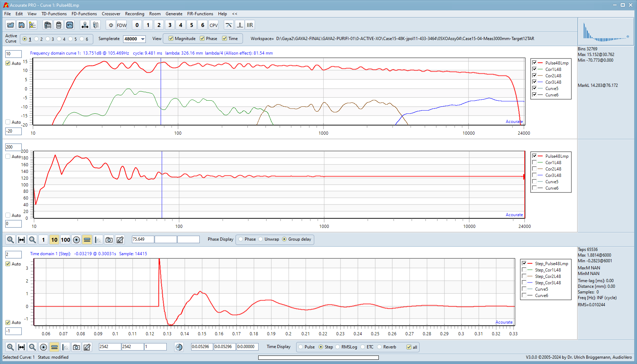
Task: Open the FIR-Functions menu
Action: point(200,14)
